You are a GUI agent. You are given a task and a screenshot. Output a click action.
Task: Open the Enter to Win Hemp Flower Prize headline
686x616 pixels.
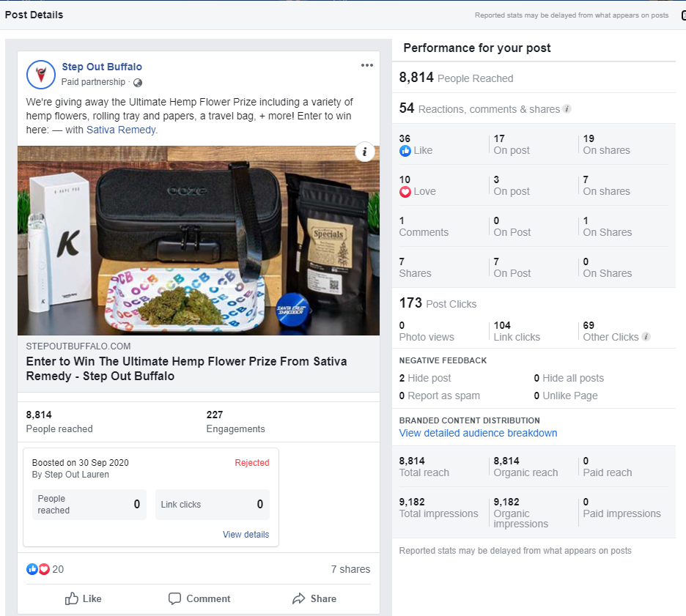point(186,368)
